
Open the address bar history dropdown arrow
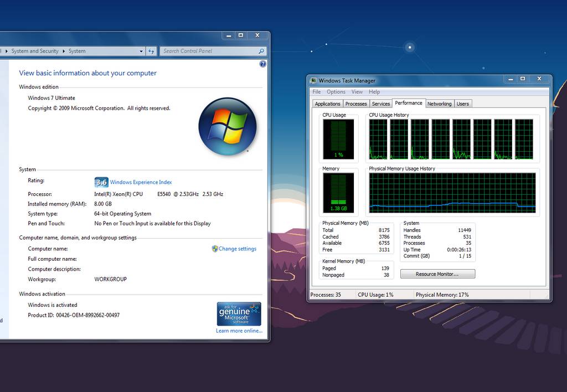(141, 51)
